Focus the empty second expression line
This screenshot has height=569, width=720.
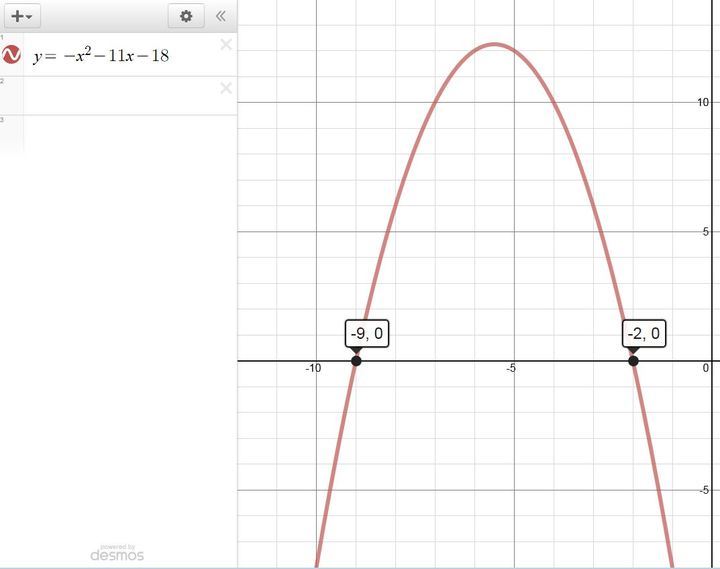tap(120, 96)
